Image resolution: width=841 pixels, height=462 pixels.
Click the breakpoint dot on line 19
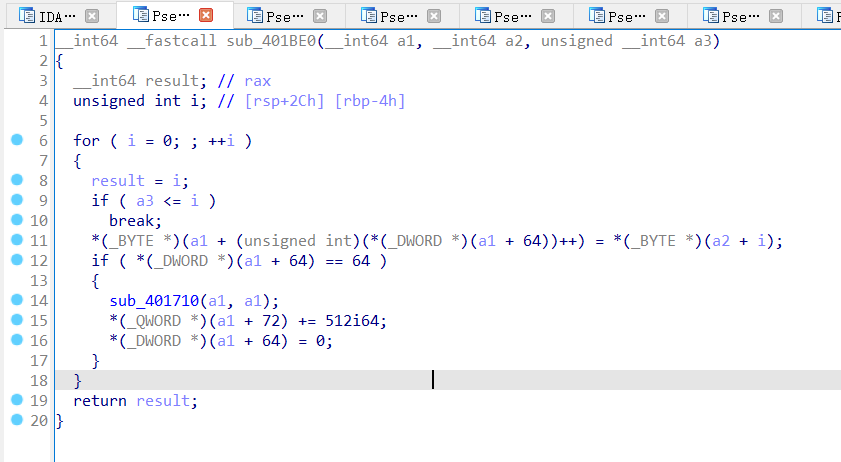[16, 400]
